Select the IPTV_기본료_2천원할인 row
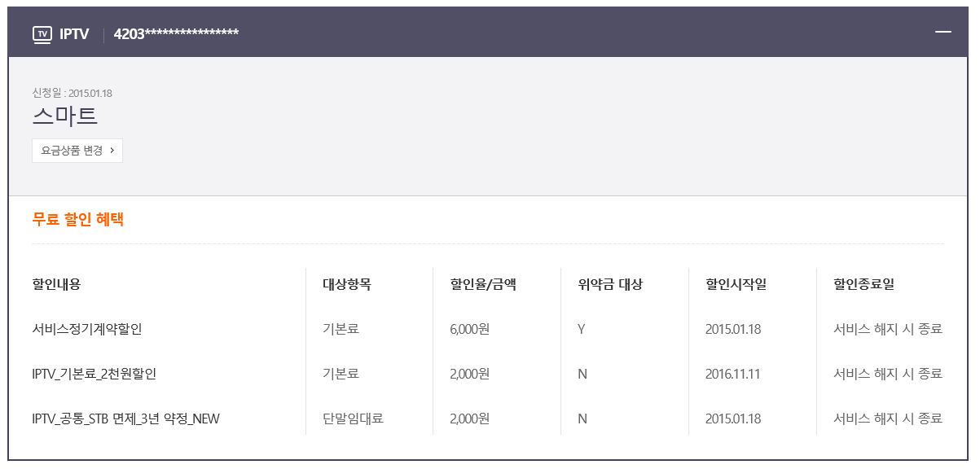The image size is (980, 469). tap(487, 374)
